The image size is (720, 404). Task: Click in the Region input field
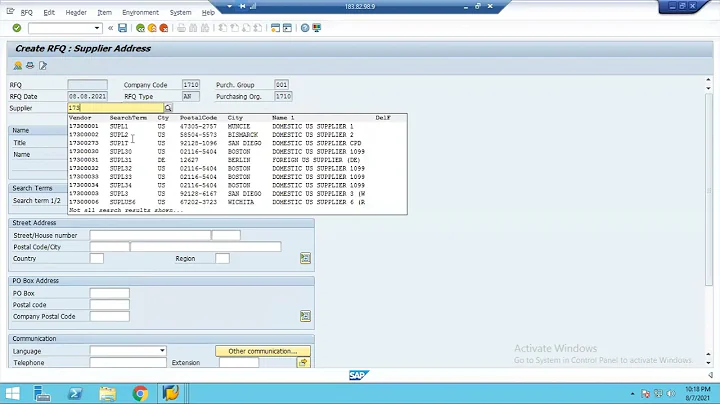click(x=222, y=258)
